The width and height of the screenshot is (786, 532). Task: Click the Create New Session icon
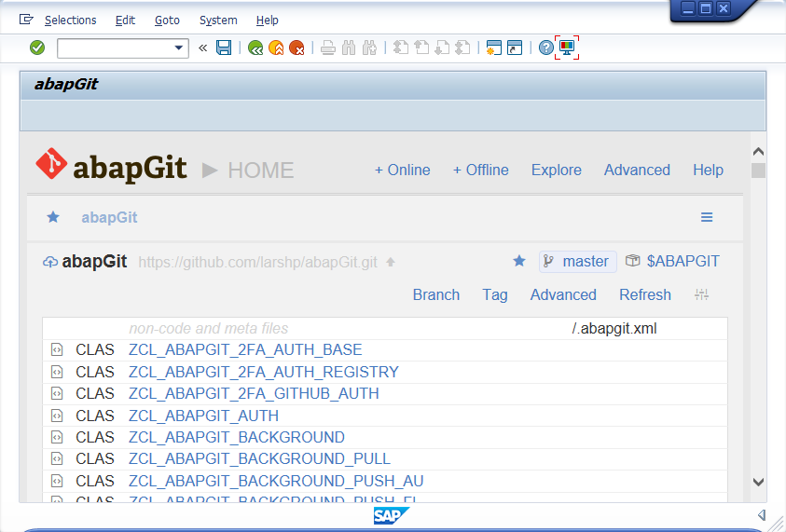coord(494,48)
